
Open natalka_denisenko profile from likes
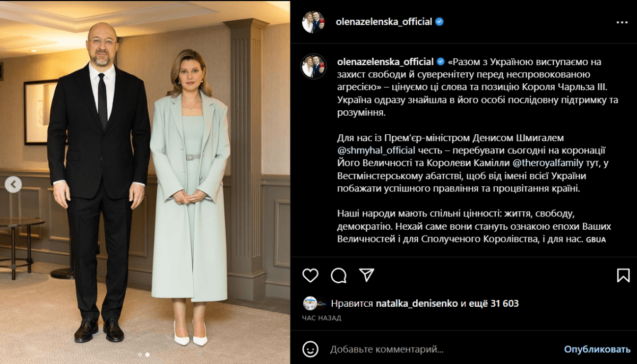pyautogui.click(x=417, y=304)
